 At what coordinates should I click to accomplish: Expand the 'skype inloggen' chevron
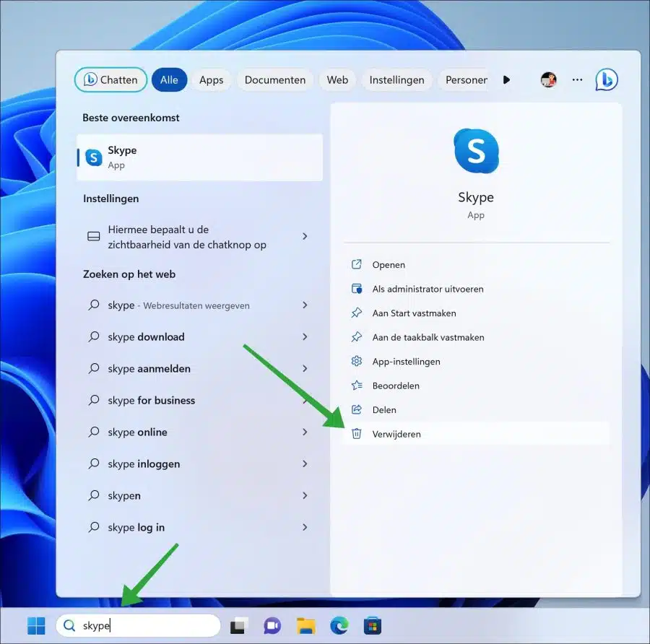tap(305, 464)
